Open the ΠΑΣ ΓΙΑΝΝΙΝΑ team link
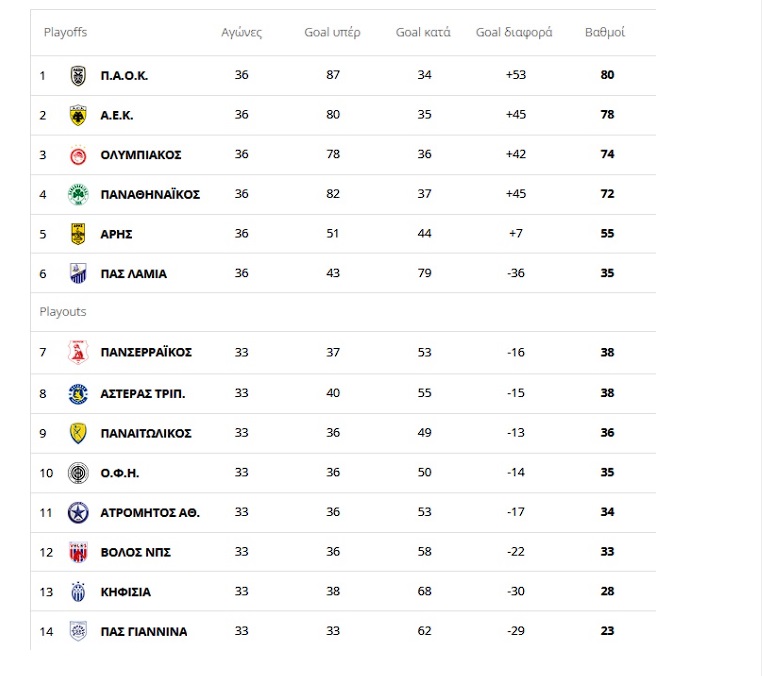 [144, 632]
